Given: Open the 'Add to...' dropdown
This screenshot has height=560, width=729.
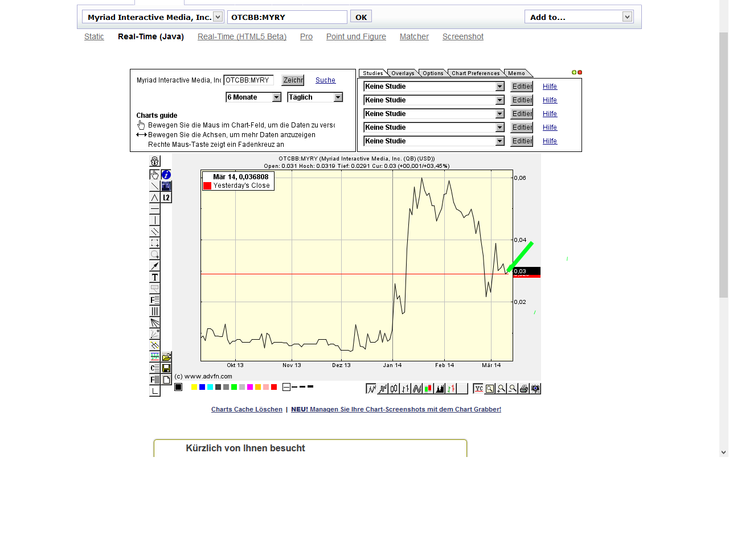Looking at the screenshot, I should [579, 17].
